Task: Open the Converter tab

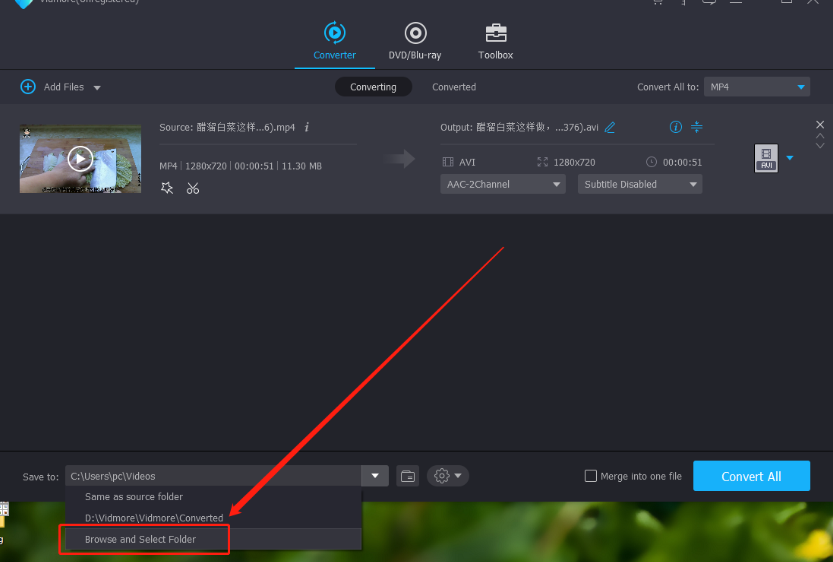Action: (x=334, y=41)
